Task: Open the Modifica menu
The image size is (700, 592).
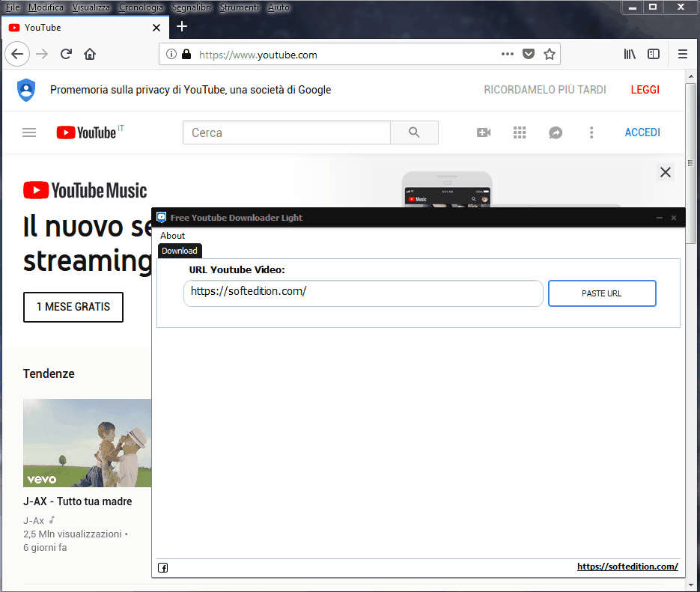Action: pos(46,7)
